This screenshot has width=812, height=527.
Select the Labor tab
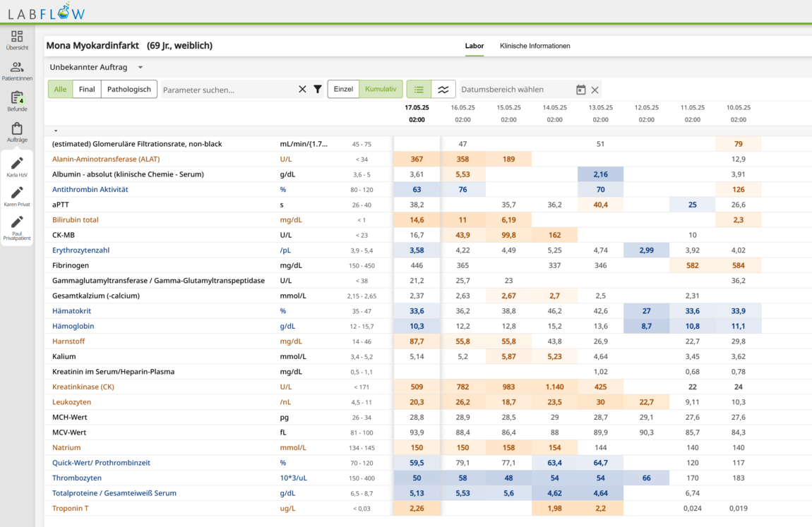tap(474, 46)
